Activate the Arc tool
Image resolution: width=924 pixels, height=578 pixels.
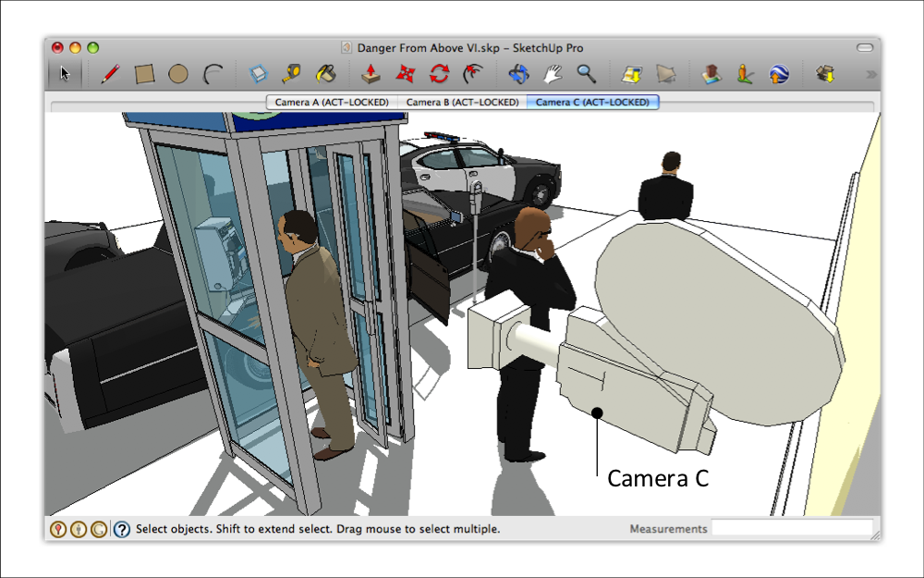213,74
